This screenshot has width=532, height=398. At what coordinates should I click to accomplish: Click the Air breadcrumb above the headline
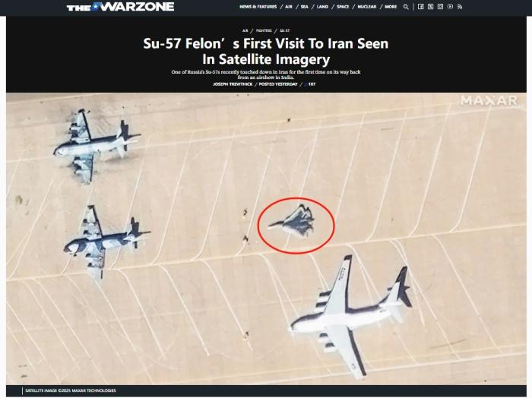pyautogui.click(x=245, y=30)
